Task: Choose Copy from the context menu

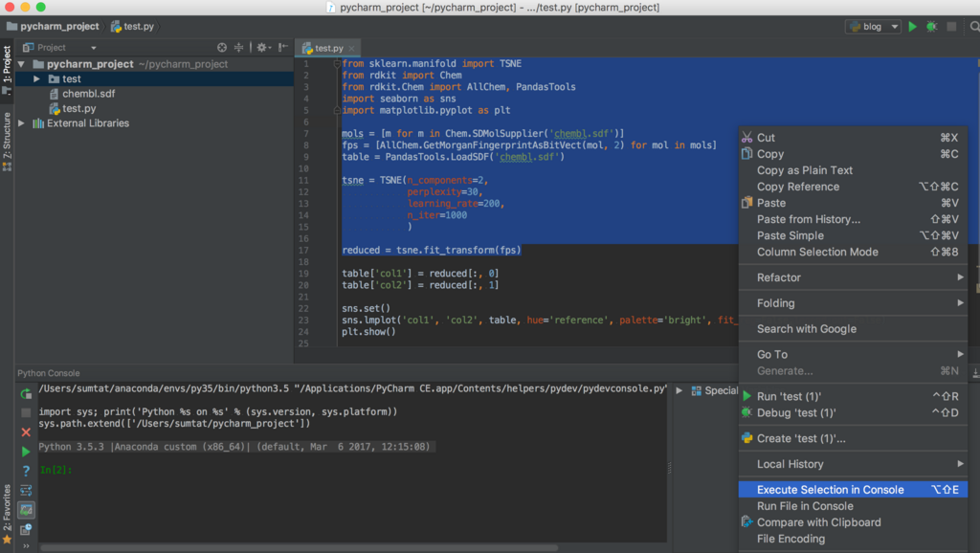Action: coord(853,154)
